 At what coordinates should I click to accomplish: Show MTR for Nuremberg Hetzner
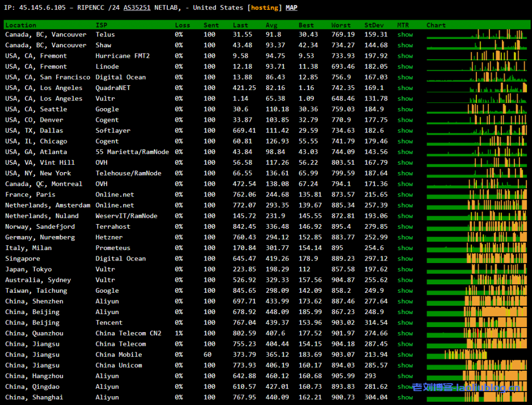click(405, 237)
